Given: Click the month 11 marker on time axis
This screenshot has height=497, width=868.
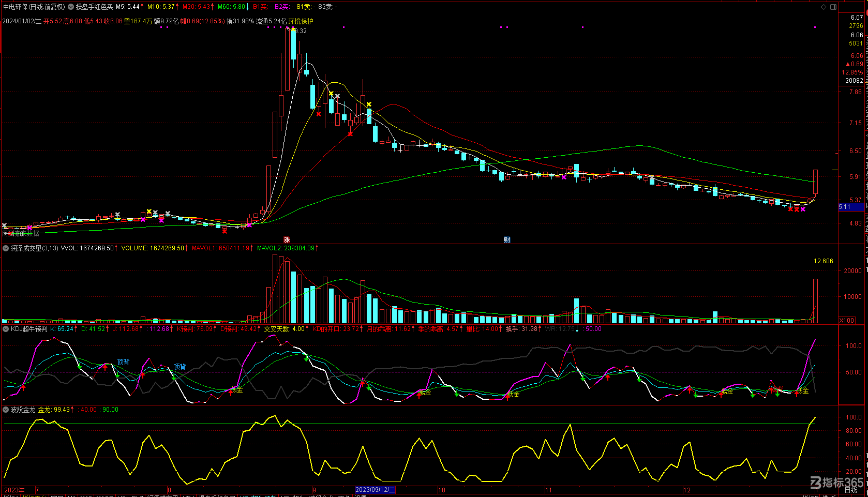Looking at the screenshot, I should 549,490.
